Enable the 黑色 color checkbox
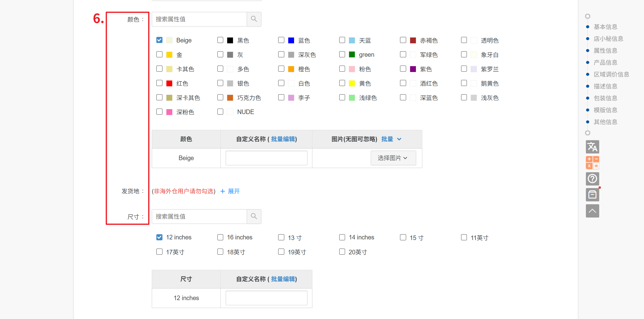The image size is (644, 319). click(220, 40)
